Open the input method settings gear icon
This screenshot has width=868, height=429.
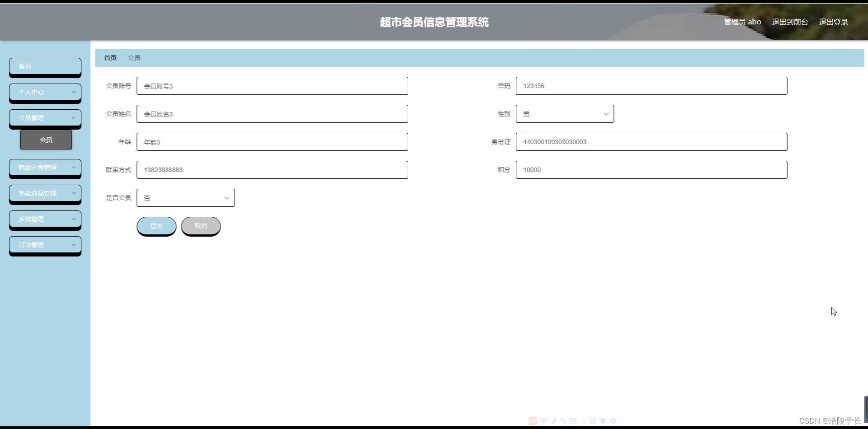(x=613, y=421)
